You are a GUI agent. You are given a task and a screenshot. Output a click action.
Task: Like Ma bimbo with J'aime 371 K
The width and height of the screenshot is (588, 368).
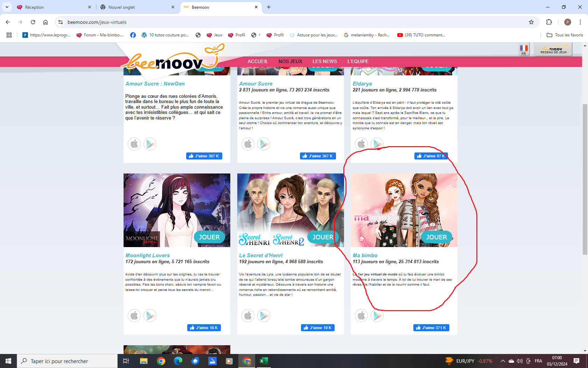(x=431, y=328)
